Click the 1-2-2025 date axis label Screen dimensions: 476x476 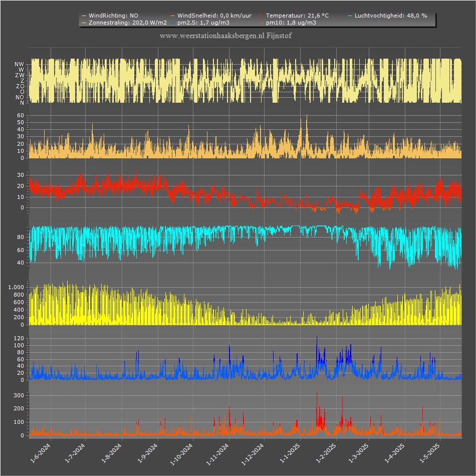coord(326,453)
